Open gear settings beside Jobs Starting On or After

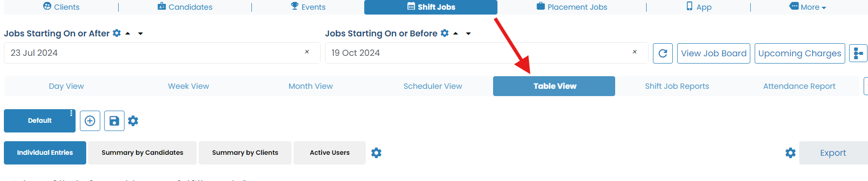tap(117, 33)
